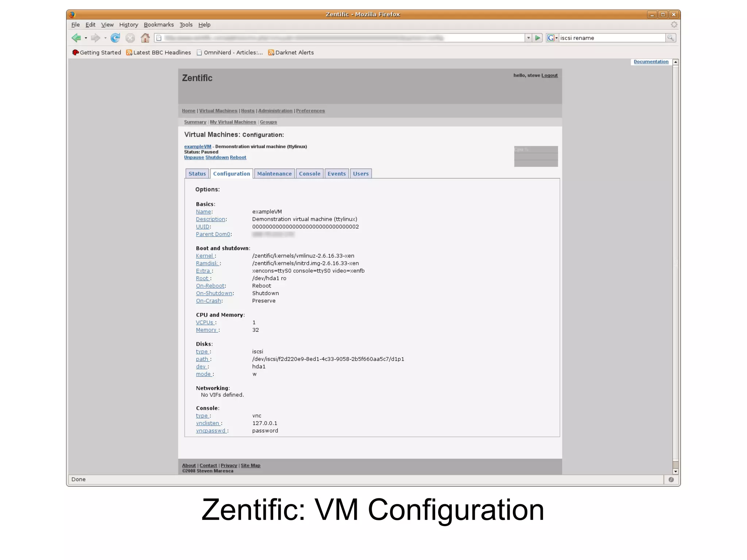Open OmniNerd Articles bookmark
The height and width of the screenshot is (560, 747).
pos(229,52)
